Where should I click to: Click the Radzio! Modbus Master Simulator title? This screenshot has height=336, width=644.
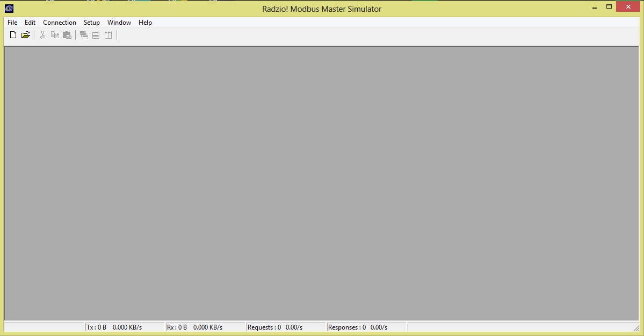[x=322, y=9]
